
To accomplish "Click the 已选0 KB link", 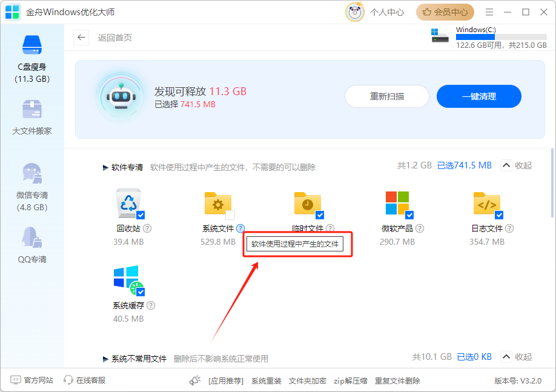I will [474, 357].
